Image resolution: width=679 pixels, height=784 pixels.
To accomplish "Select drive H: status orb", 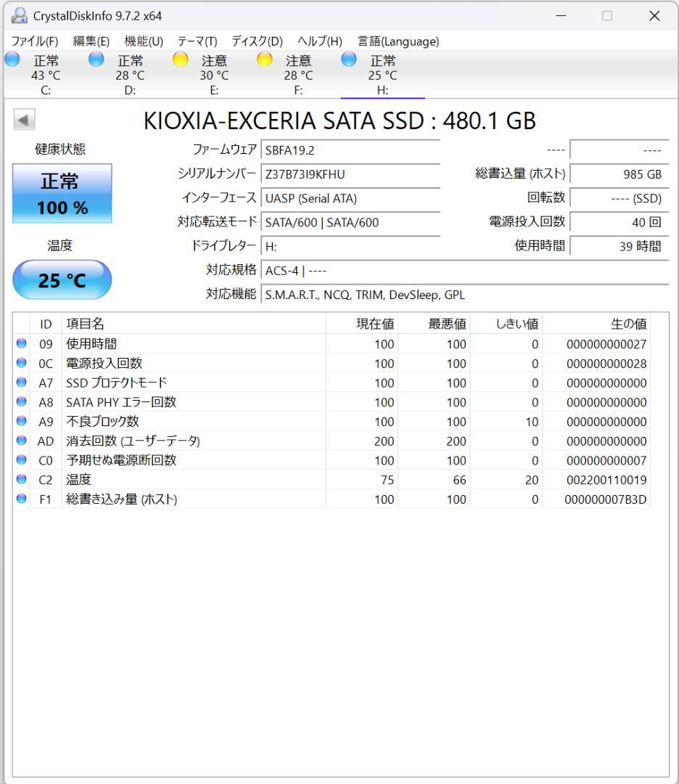I will click(349, 60).
